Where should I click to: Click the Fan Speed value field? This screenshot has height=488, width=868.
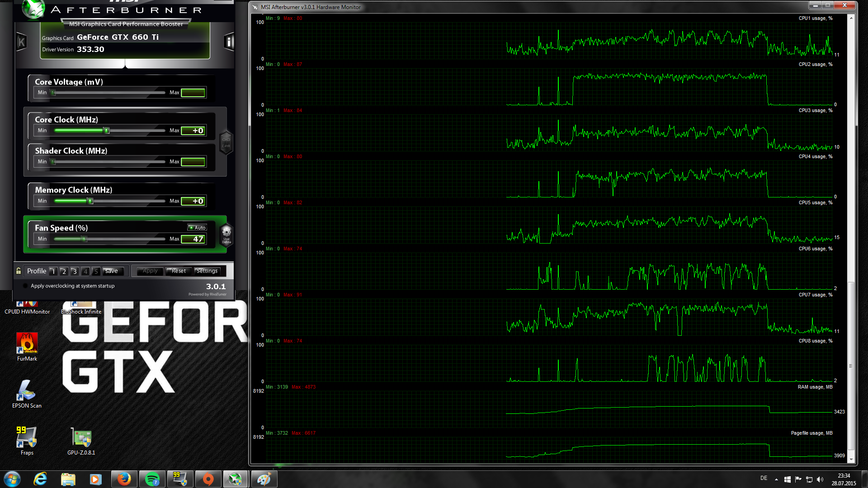[193, 239]
